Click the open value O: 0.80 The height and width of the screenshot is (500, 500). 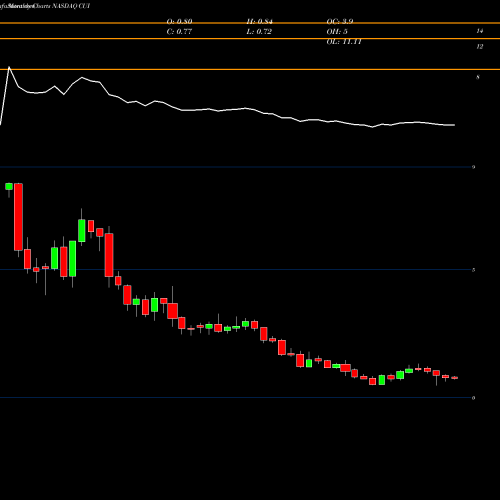(179, 22)
